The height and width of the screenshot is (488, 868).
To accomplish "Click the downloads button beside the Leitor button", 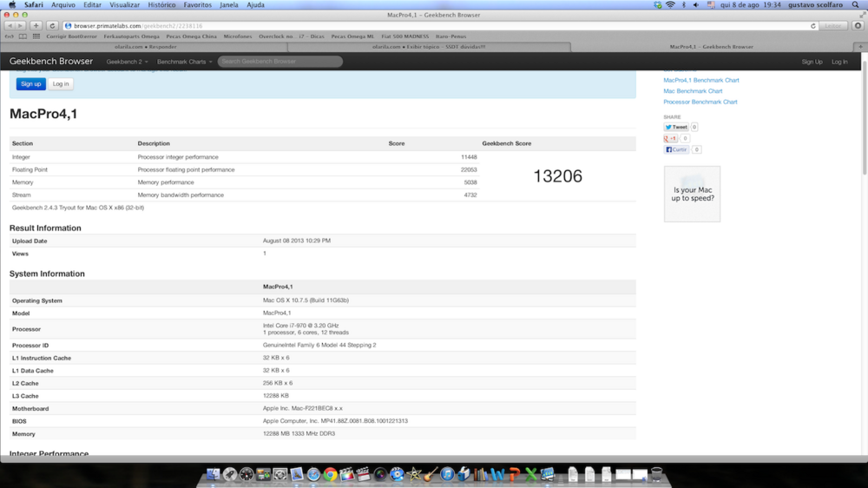I will coord(858,26).
